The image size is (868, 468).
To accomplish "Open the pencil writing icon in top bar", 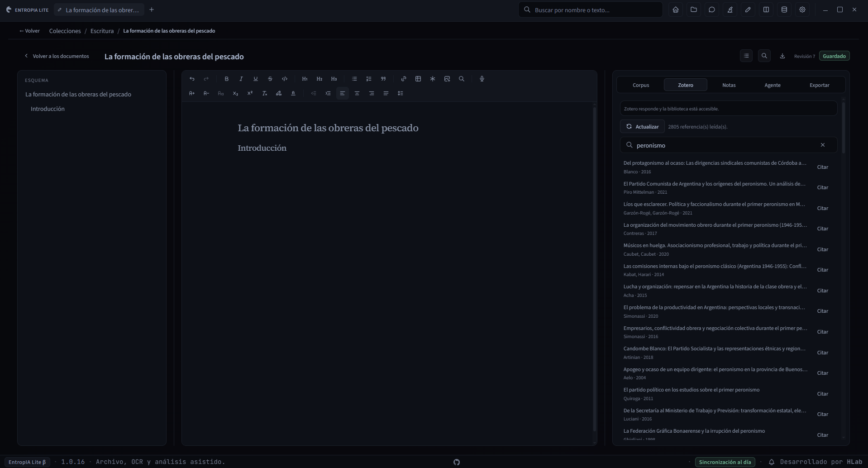I will coord(748,10).
